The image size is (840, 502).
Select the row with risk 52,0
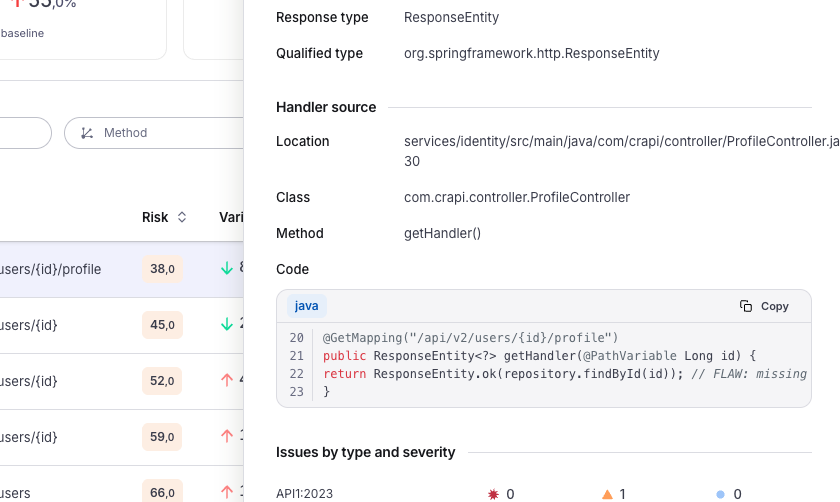point(122,381)
